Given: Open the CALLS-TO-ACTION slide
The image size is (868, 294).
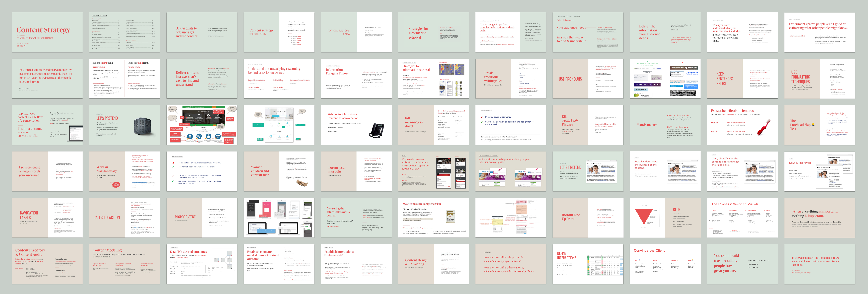Looking at the screenshot, I should point(124,217).
